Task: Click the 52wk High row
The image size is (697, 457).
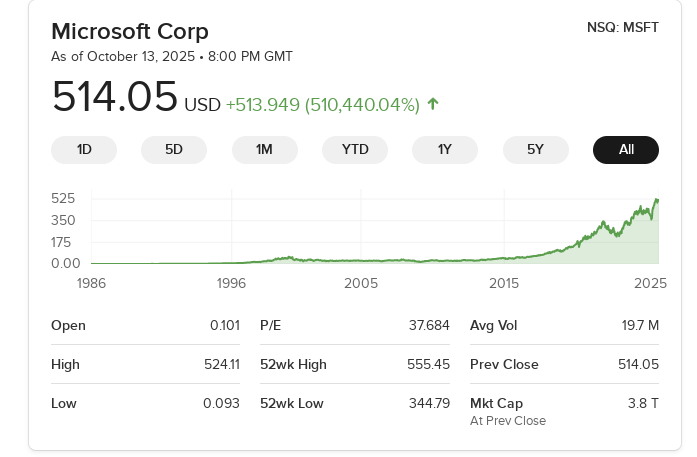Action: (x=354, y=364)
